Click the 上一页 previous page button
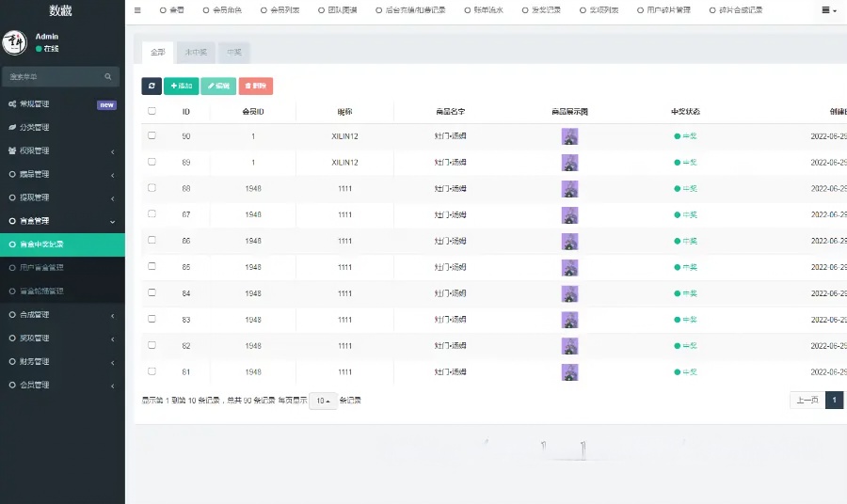The image size is (847, 504). tap(807, 401)
